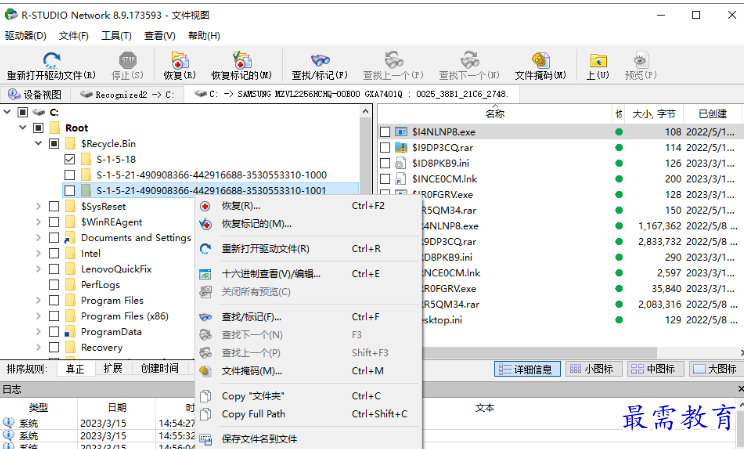The image size is (744, 449).
Task: Select the LenovoQuickFix folder in tree
Action: click(116, 269)
